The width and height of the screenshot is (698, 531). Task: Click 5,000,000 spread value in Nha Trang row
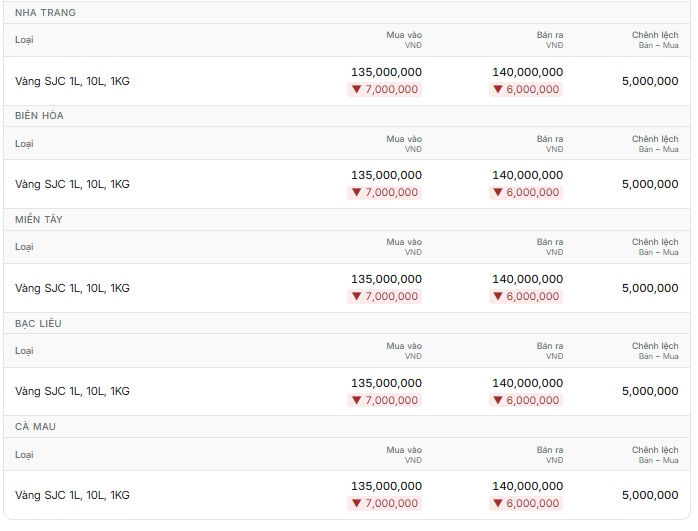(x=650, y=81)
